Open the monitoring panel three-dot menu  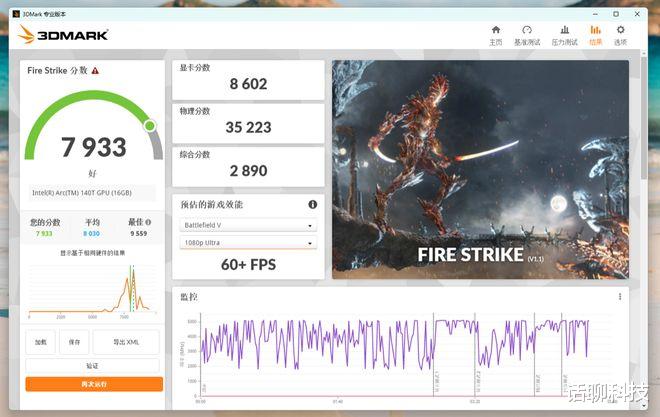coord(620,297)
